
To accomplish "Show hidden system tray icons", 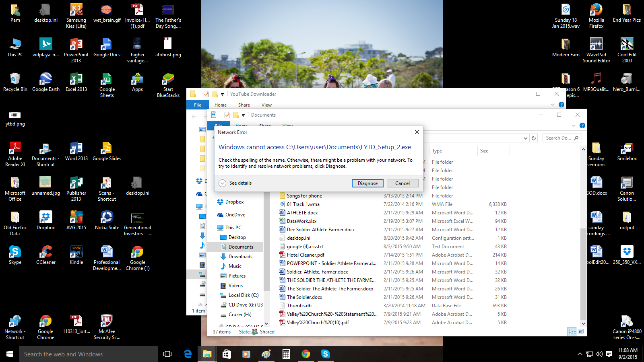I will [580, 354].
